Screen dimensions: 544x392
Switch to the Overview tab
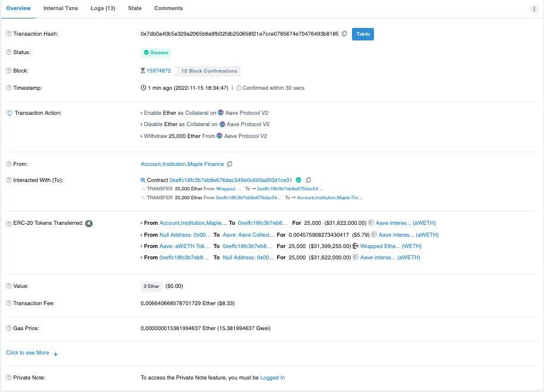[x=18, y=8]
